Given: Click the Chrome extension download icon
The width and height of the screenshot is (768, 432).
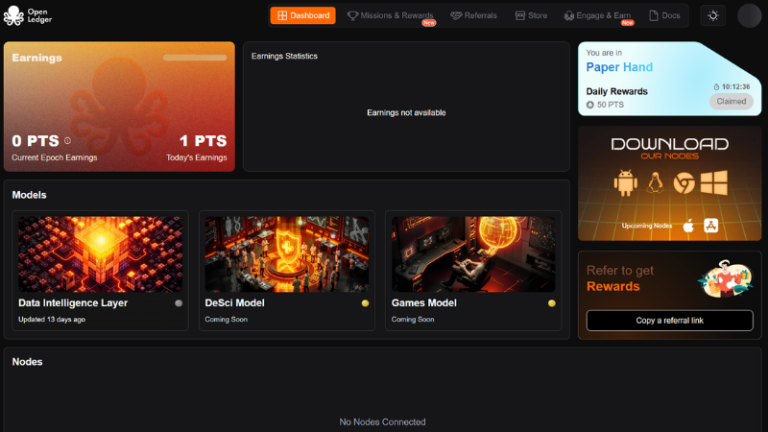Looking at the screenshot, I should click(684, 184).
